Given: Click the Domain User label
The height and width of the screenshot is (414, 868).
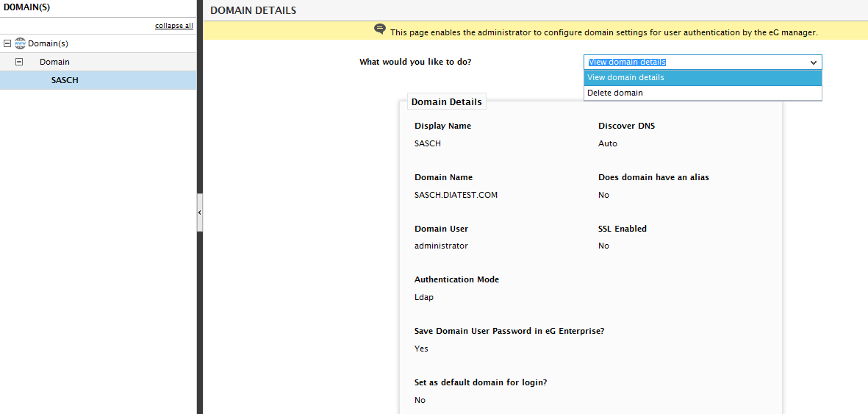Looking at the screenshot, I should coord(442,229).
